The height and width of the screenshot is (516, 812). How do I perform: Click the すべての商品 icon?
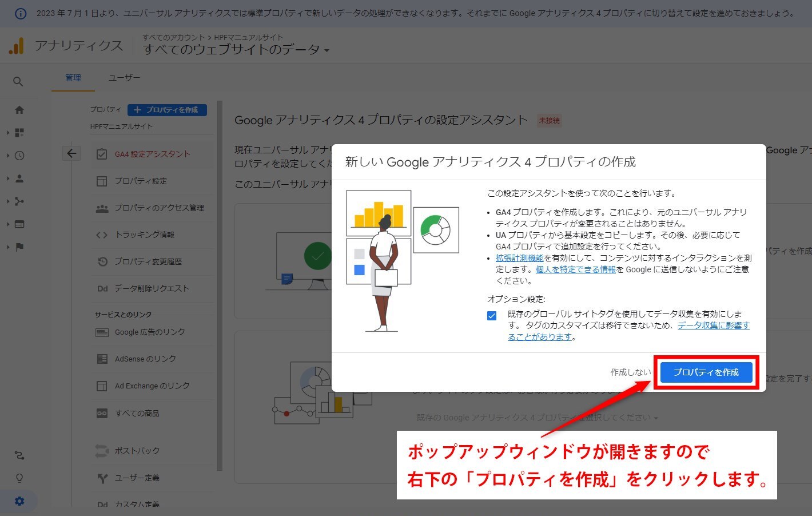pyautogui.click(x=102, y=413)
